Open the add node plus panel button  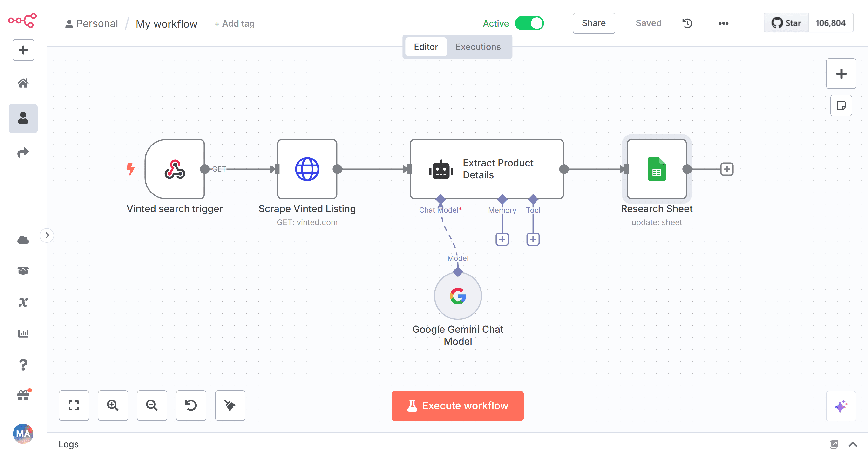(x=841, y=74)
